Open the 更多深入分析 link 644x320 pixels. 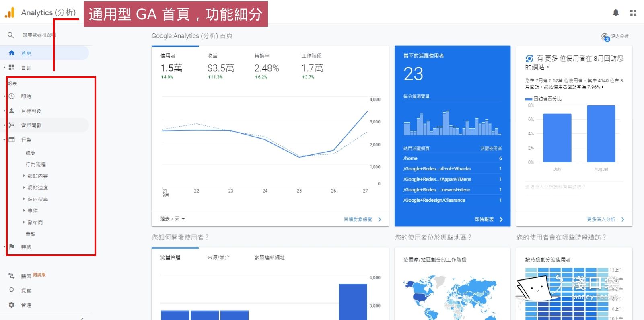(x=601, y=219)
